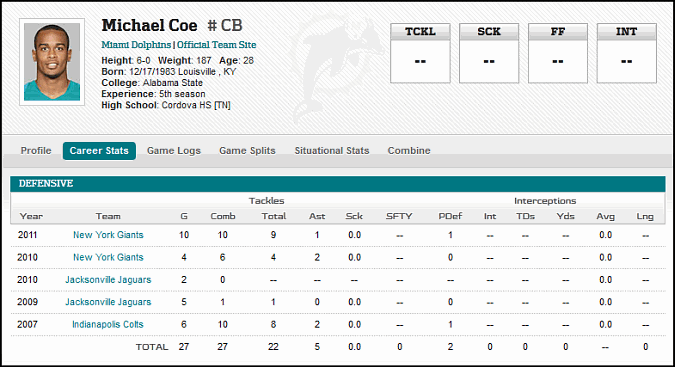Open the Profile tab
675x367 pixels.
click(36, 151)
